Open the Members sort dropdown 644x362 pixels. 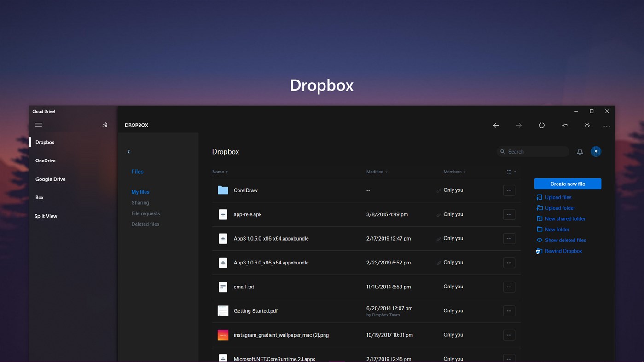(x=464, y=172)
